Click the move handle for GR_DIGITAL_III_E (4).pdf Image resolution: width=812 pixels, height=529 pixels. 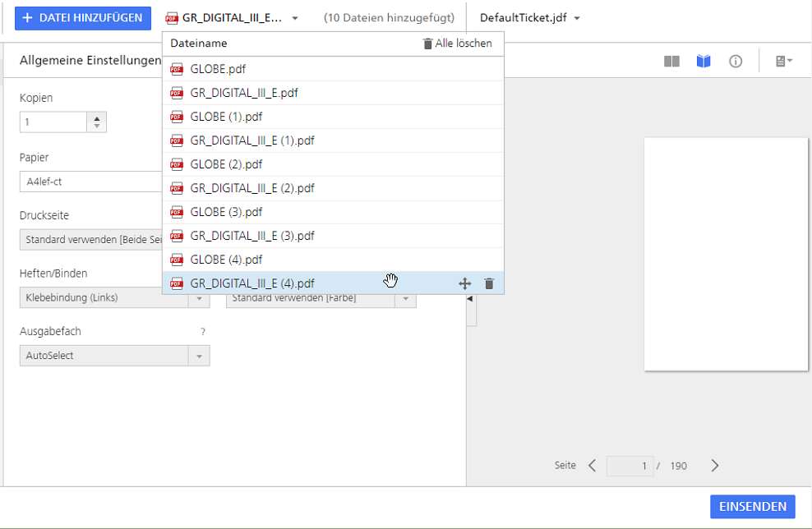(464, 283)
